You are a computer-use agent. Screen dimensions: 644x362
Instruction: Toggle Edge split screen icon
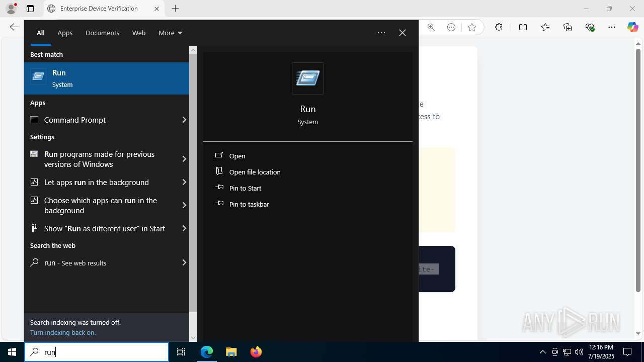(x=523, y=27)
